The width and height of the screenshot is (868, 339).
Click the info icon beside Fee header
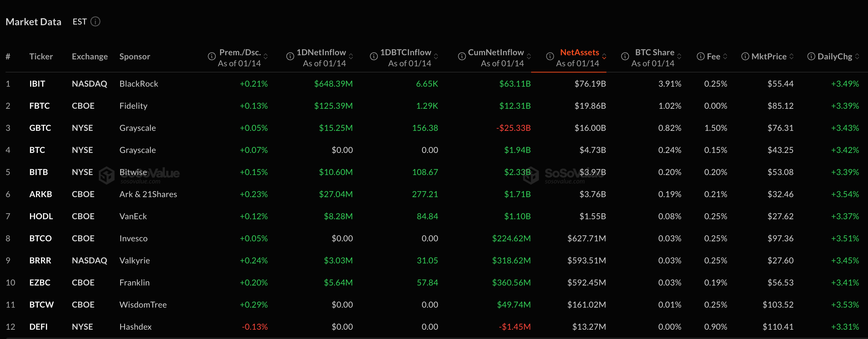[x=700, y=57]
